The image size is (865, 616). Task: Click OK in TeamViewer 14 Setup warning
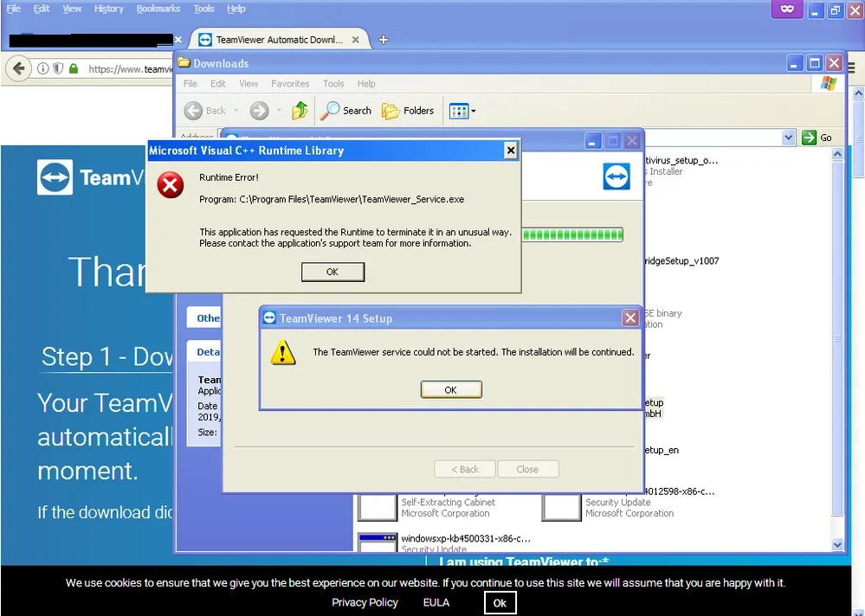pyautogui.click(x=451, y=389)
